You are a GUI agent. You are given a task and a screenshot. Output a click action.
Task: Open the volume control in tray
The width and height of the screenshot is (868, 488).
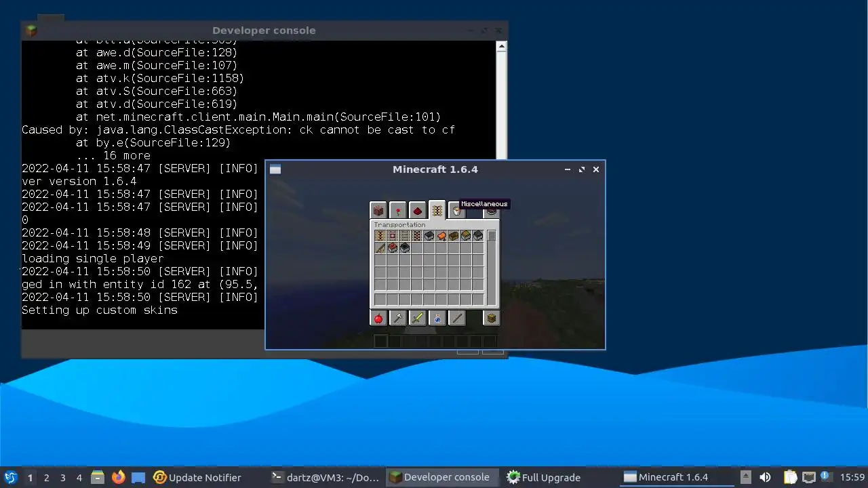point(765,477)
